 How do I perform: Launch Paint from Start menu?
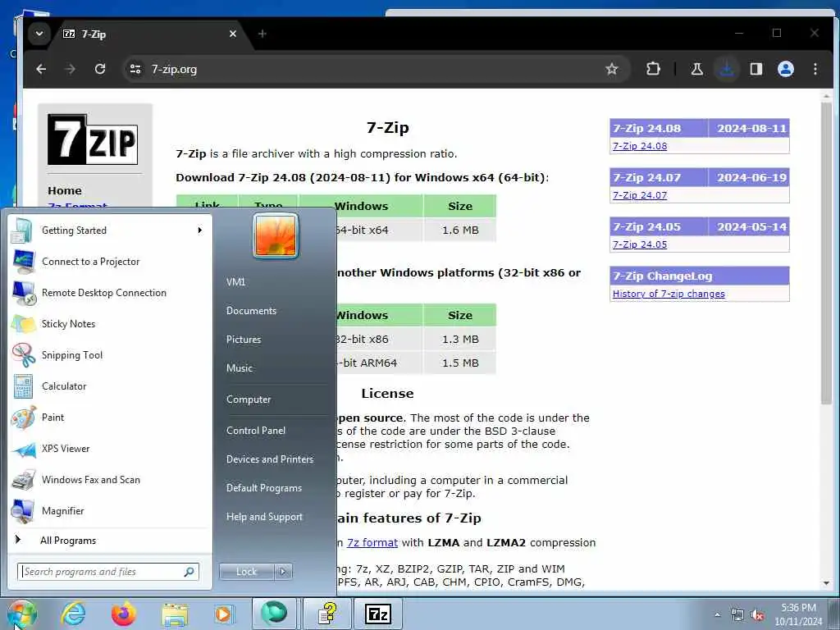(x=109, y=418)
